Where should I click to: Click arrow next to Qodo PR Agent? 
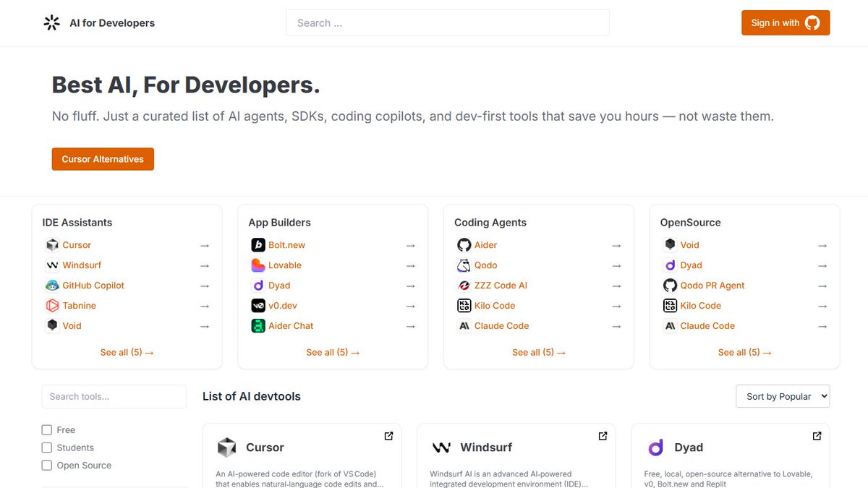pos(822,286)
